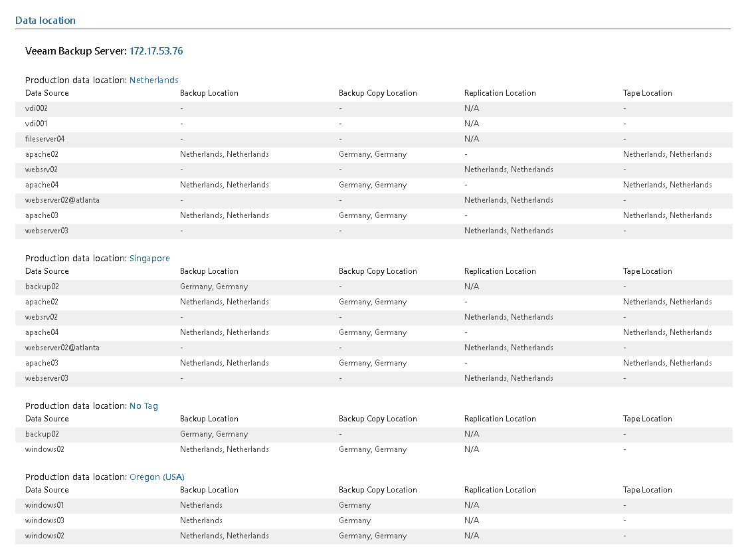Click 'Netherlands' backup location for windows03
756x549 pixels.
pos(201,520)
